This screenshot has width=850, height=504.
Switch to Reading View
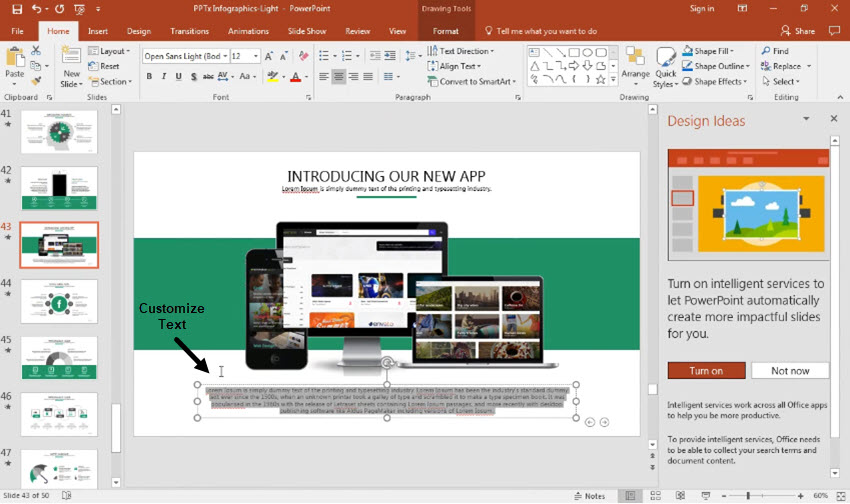pos(680,496)
